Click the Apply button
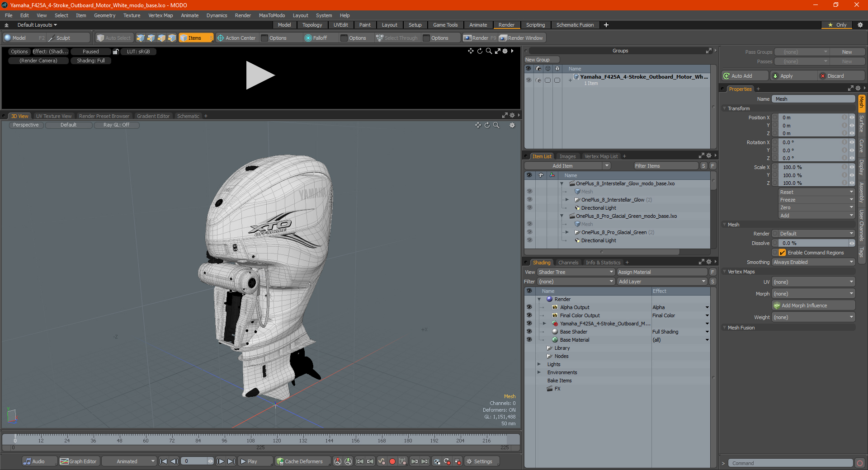This screenshot has width=868, height=470. (x=794, y=76)
